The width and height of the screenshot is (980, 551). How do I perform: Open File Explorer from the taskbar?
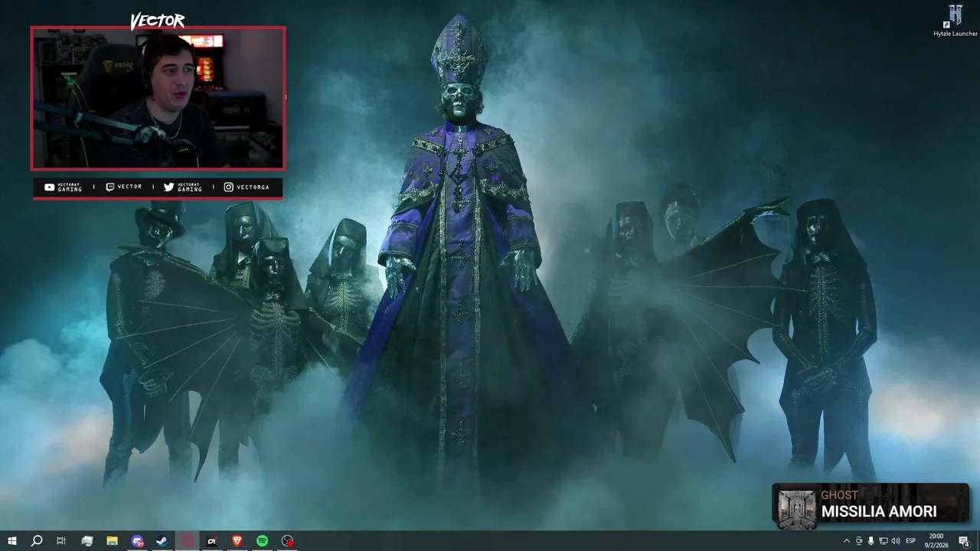click(x=112, y=541)
